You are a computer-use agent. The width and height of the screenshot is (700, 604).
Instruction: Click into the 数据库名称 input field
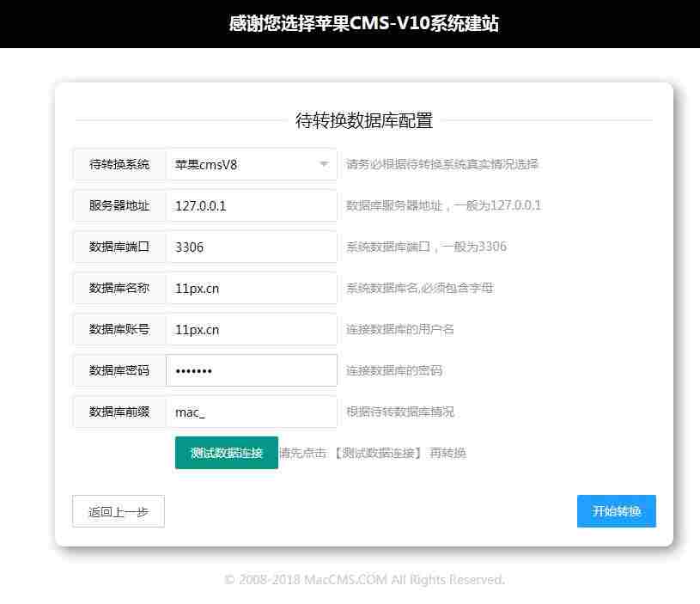point(252,289)
